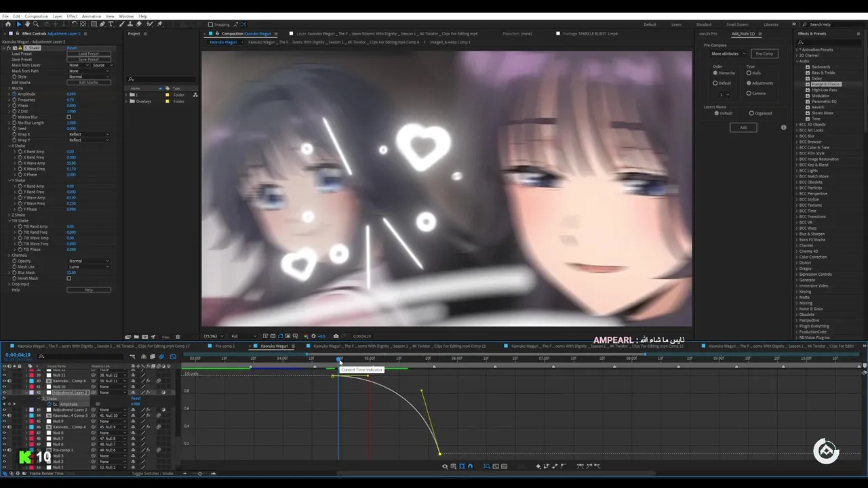Toggle Graph Editor icon in timeline

click(173, 357)
